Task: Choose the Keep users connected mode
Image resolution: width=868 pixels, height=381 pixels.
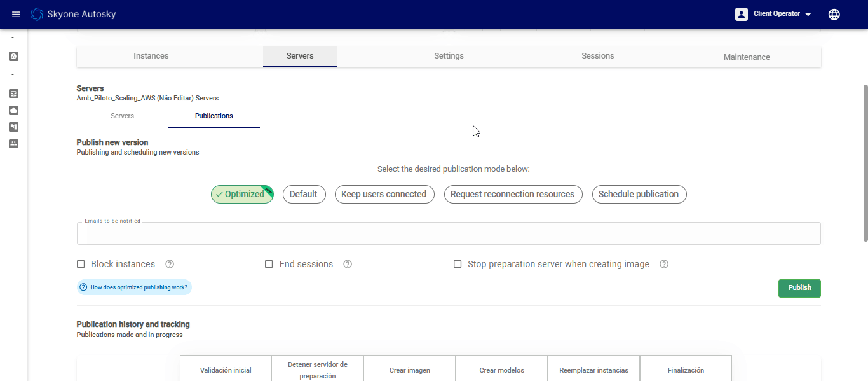Action: [384, 195]
